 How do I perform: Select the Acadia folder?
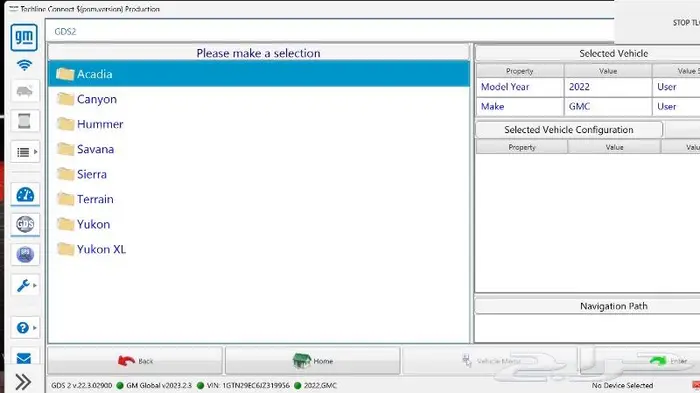[259, 74]
